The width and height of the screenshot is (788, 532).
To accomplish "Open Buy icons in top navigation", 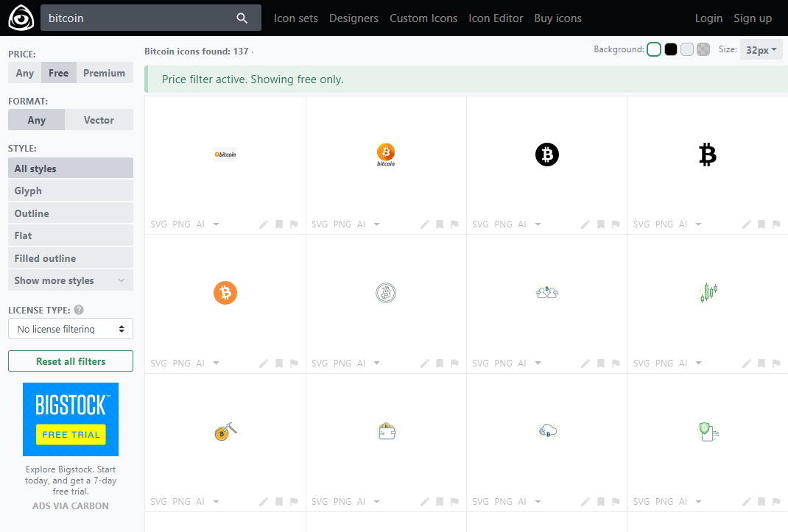I will (557, 18).
